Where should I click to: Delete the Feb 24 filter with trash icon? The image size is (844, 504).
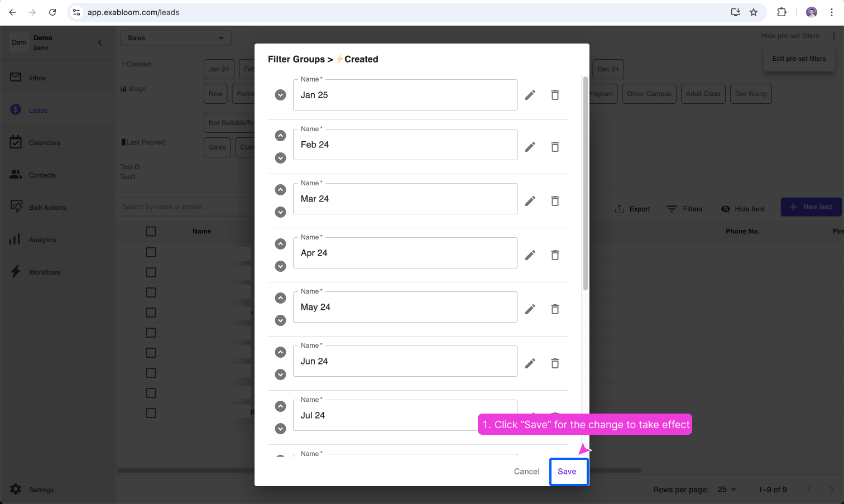coord(555,147)
